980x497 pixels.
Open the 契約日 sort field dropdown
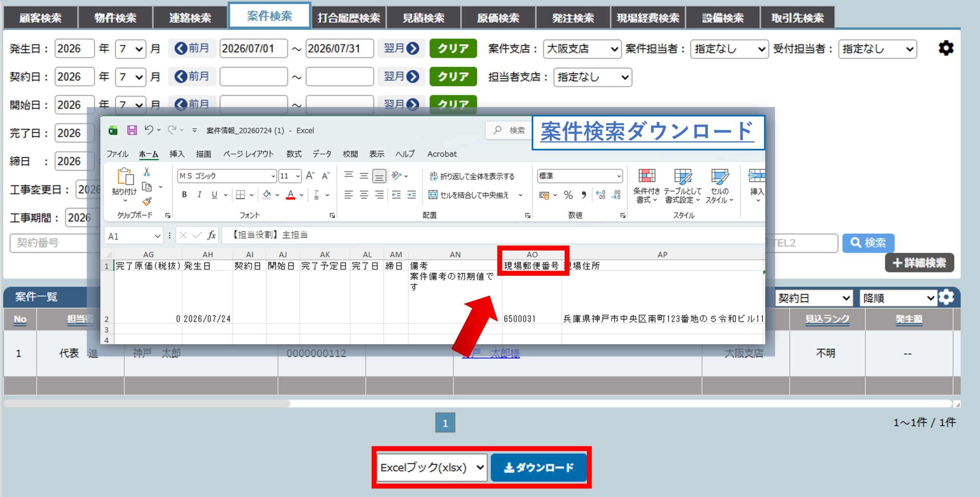(x=814, y=298)
